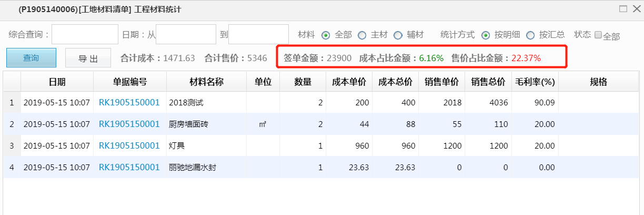Enable the 状态 全部 checkbox
This screenshot has width=644, height=215.
[x=598, y=35]
